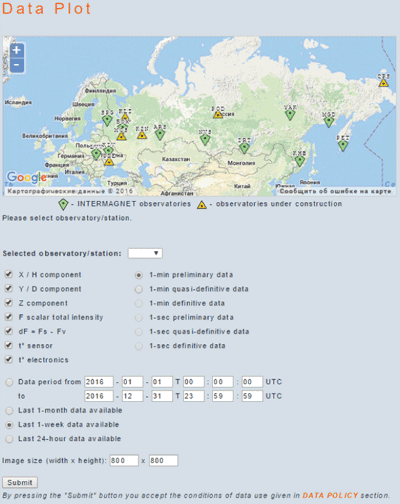Click the MGD observatory green marker
This screenshot has width=400, height=504.
pos(329,122)
